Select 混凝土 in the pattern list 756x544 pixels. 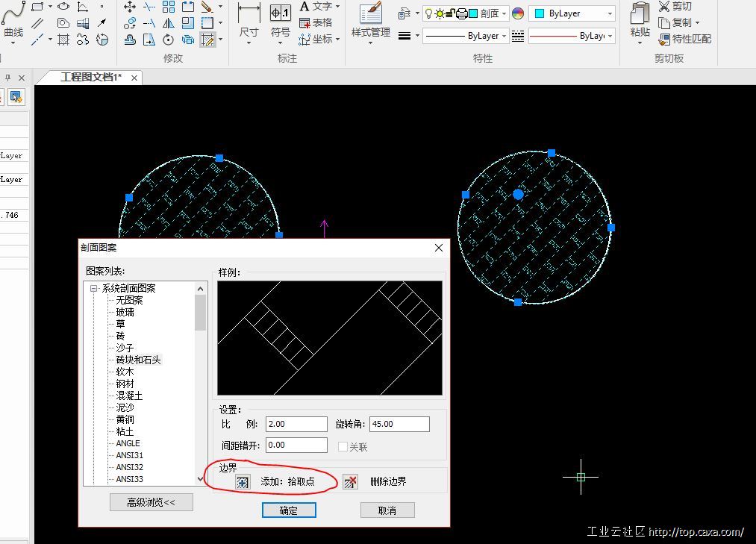(128, 396)
